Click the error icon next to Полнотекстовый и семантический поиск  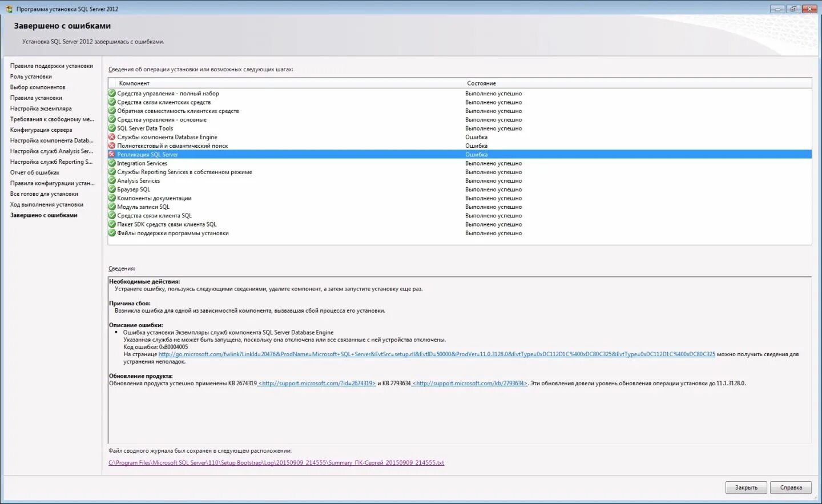pos(112,146)
